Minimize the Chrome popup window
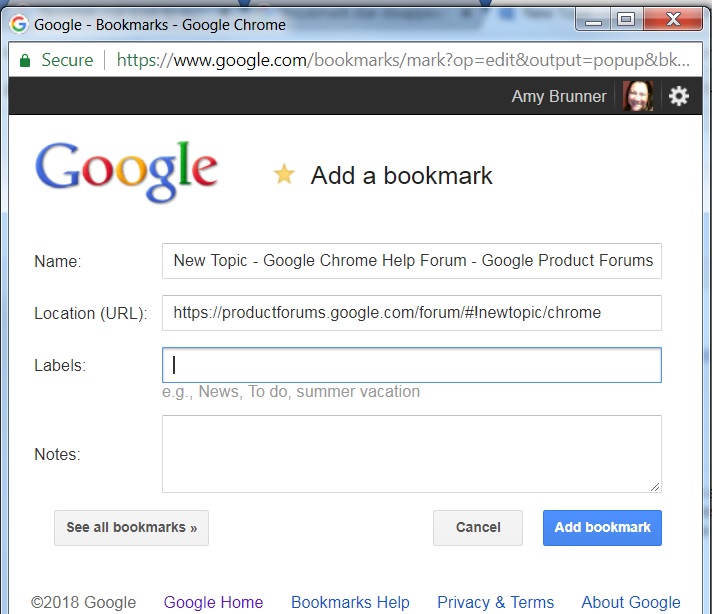This screenshot has width=712, height=614. point(593,20)
